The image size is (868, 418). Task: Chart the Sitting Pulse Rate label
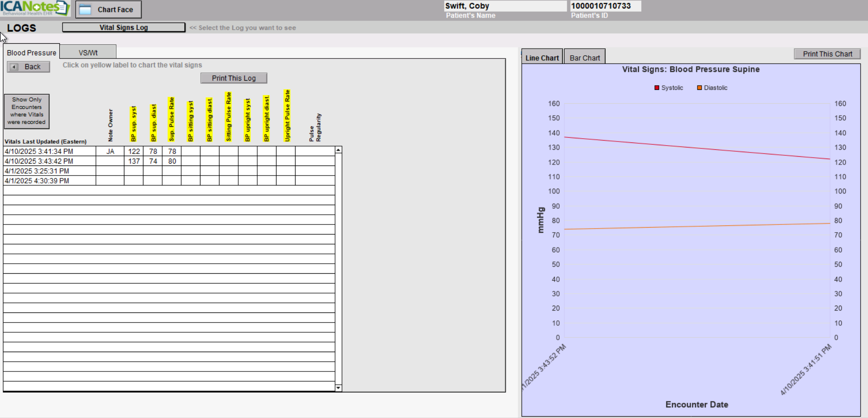[x=229, y=117]
